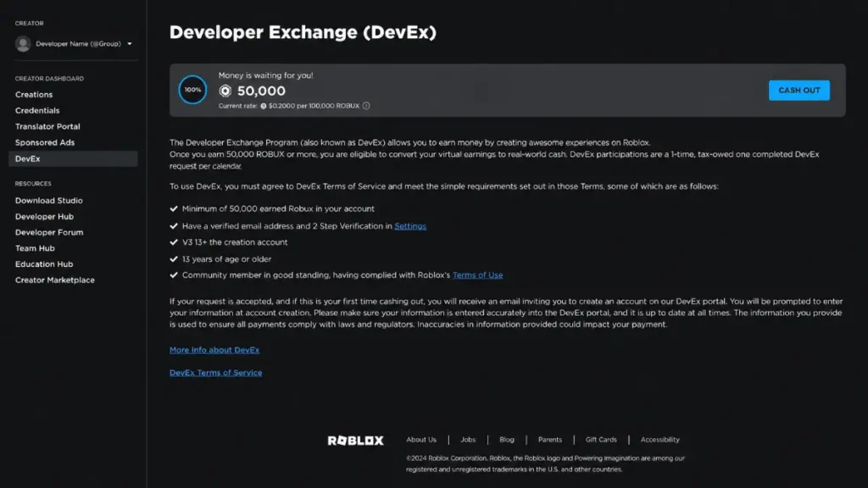Open Education Hub in sidebar
The width and height of the screenshot is (868, 488).
point(44,264)
